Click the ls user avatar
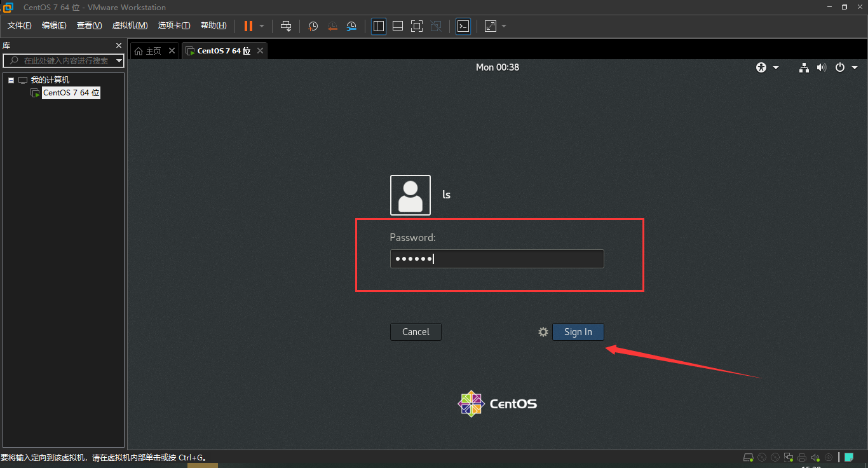The width and height of the screenshot is (868, 468). coord(410,195)
